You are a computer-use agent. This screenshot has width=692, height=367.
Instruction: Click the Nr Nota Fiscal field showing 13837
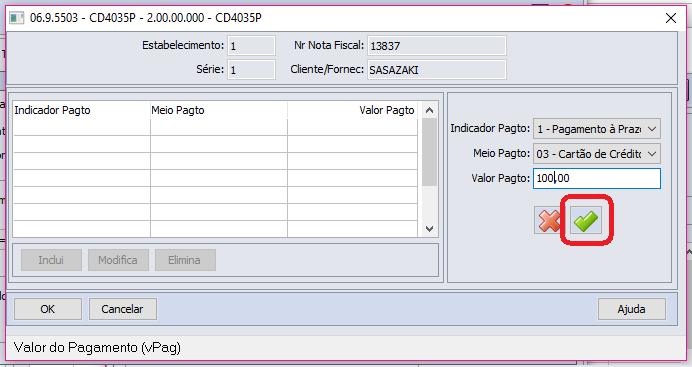[437, 45]
